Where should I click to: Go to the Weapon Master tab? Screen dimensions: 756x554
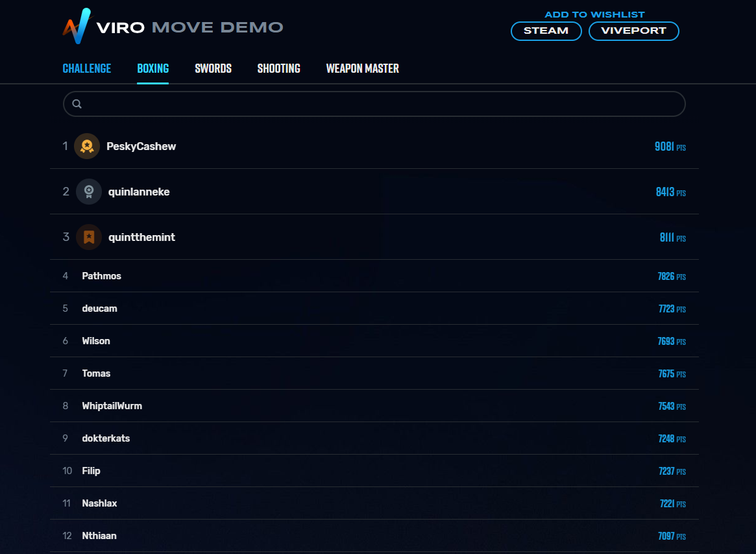(x=363, y=69)
